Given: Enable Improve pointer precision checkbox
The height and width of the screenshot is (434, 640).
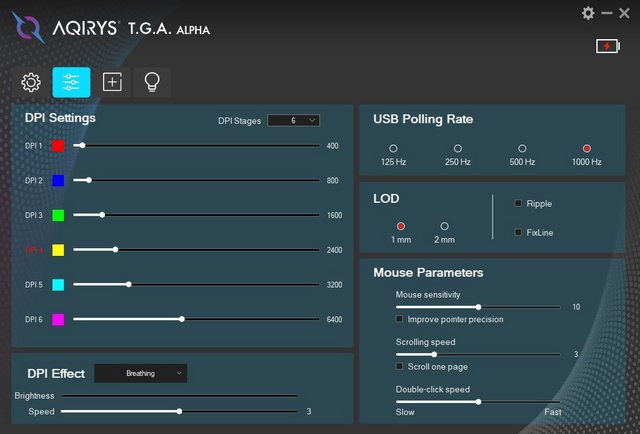Looking at the screenshot, I should pos(400,319).
